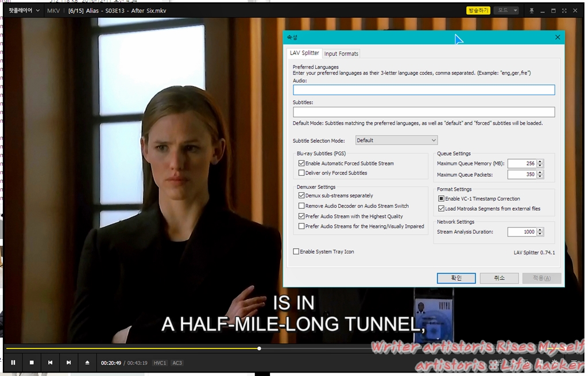Click the pin-on-top icon in title bar
588x376 pixels.
point(531,11)
